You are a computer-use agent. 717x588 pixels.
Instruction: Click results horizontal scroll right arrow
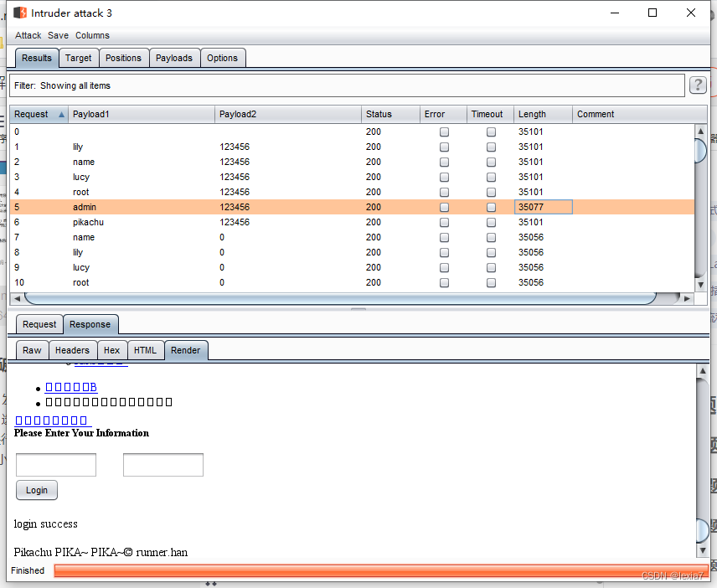coord(687,298)
